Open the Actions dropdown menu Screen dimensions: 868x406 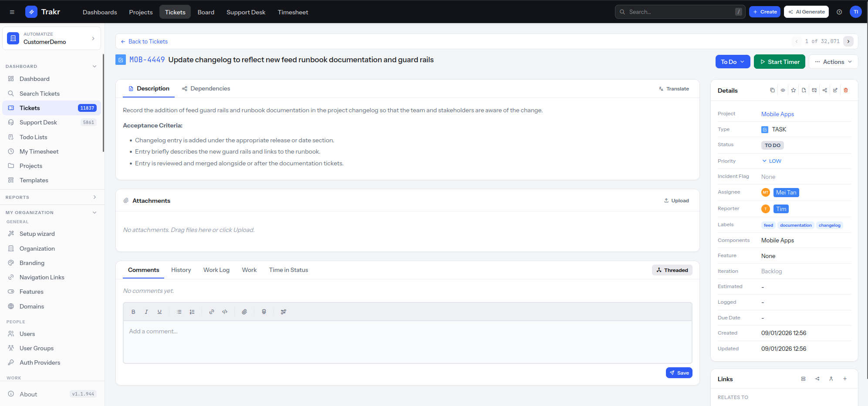833,62
